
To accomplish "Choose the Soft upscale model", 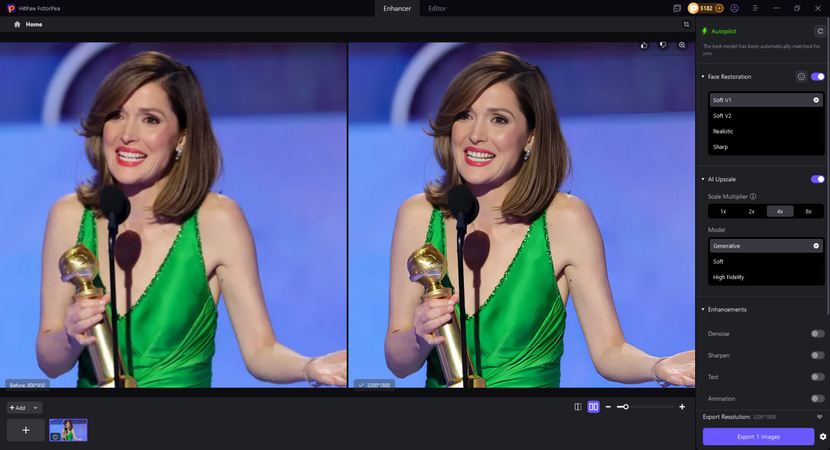I will tap(766, 262).
